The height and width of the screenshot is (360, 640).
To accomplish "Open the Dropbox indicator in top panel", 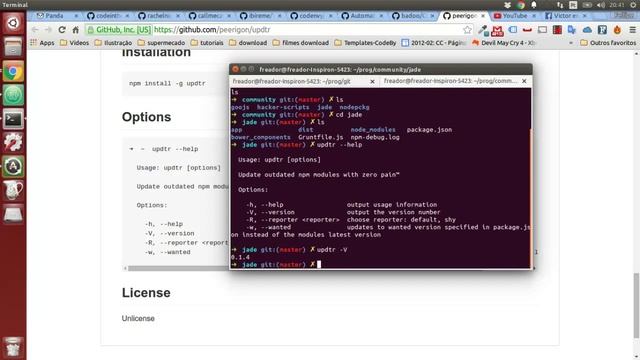I will [x=507, y=5].
